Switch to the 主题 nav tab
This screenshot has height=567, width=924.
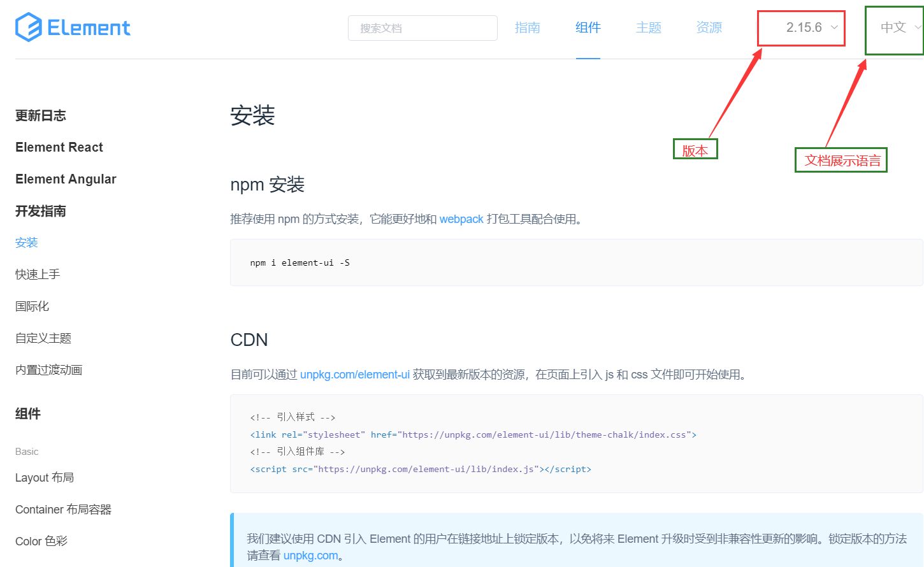649,27
